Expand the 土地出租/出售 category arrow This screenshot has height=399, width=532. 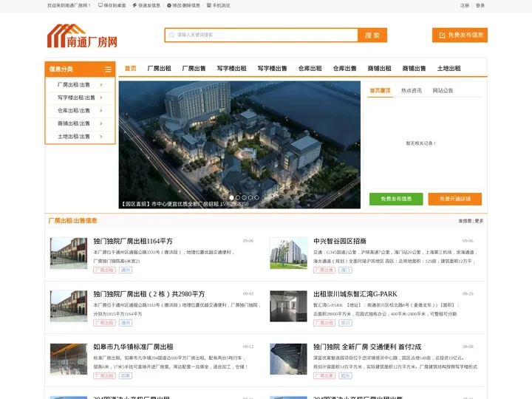100,137
